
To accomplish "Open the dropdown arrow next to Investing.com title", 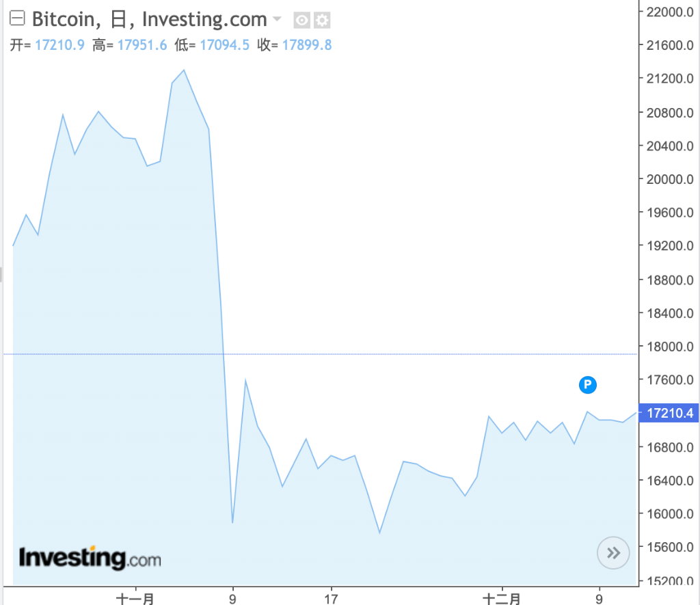I will click(277, 18).
